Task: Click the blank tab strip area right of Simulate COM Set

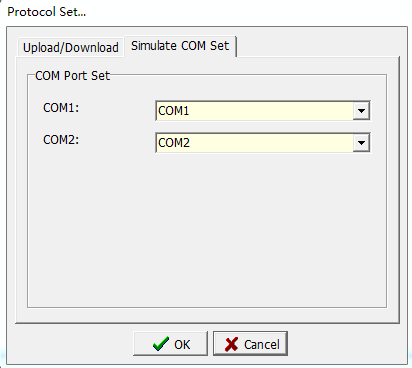Action: [x=318, y=47]
